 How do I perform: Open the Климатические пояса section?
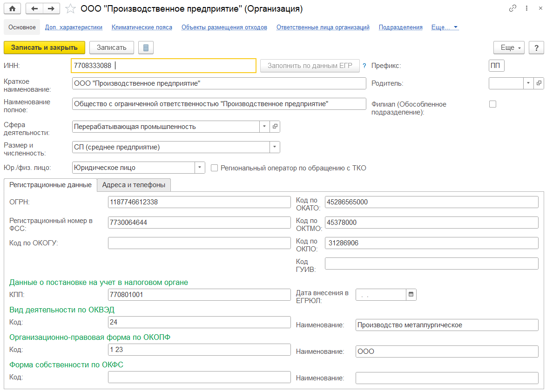tap(142, 27)
